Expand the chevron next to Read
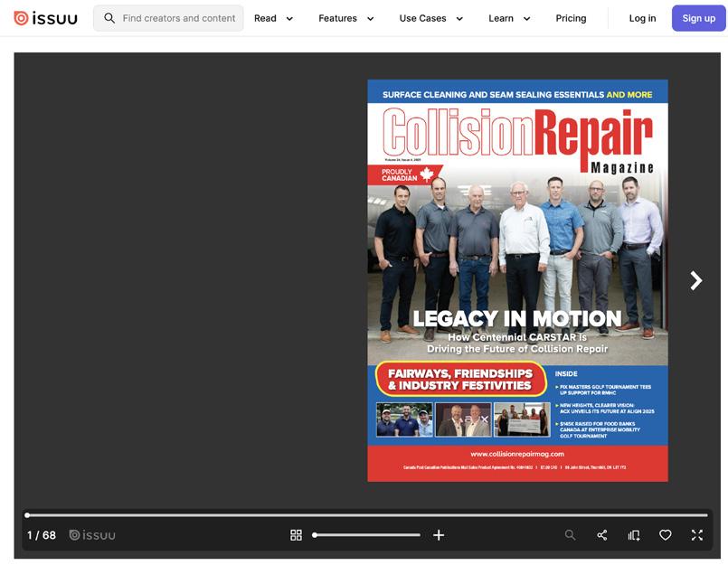The width and height of the screenshot is (728, 565). coord(289,19)
